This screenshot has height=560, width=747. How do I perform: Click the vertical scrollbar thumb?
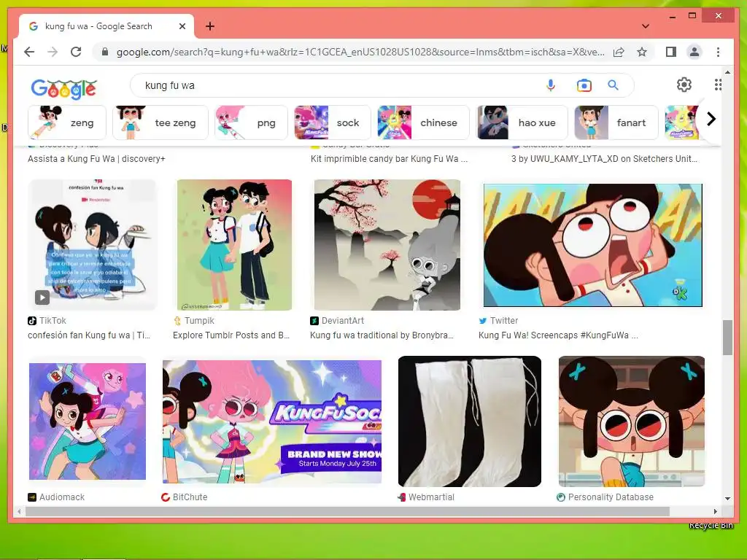[x=727, y=338]
